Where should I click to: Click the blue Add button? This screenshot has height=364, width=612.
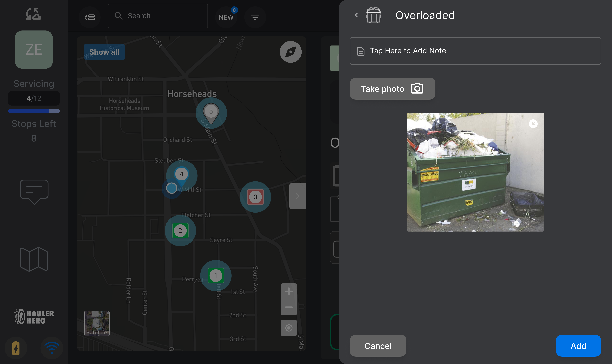point(578,346)
